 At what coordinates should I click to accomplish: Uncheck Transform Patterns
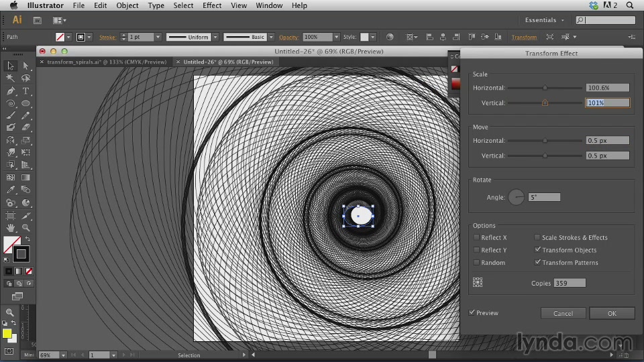coord(537,262)
